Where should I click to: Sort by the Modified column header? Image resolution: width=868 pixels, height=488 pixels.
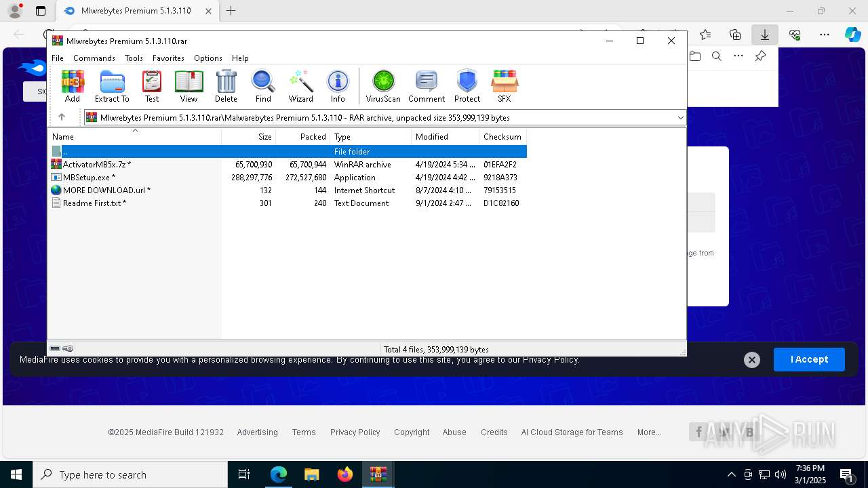pyautogui.click(x=446, y=137)
